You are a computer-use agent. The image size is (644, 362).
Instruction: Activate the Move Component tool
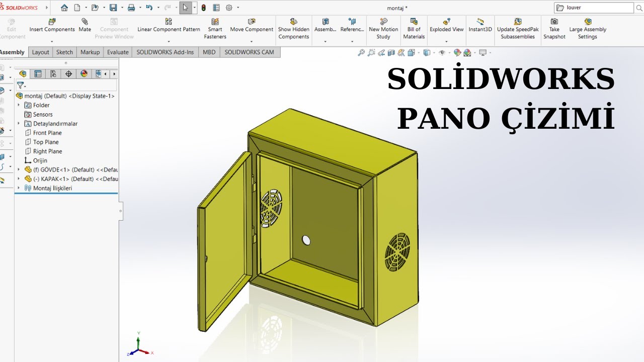pyautogui.click(x=252, y=26)
